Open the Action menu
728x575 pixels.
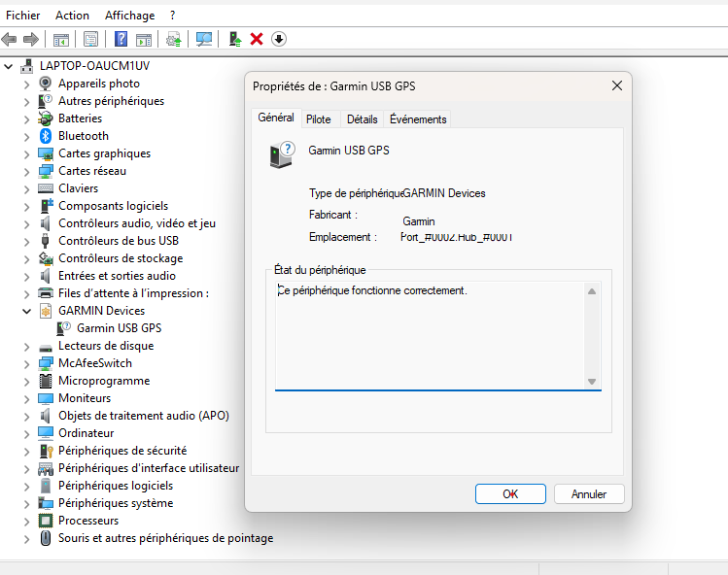click(x=72, y=16)
